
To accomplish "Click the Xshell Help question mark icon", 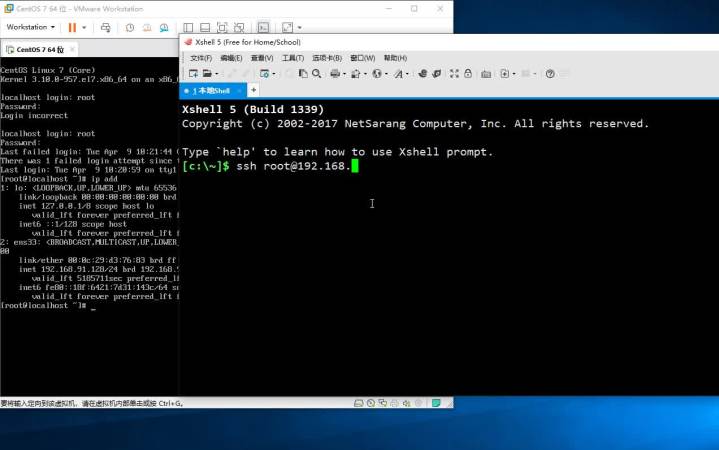I will [550, 73].
